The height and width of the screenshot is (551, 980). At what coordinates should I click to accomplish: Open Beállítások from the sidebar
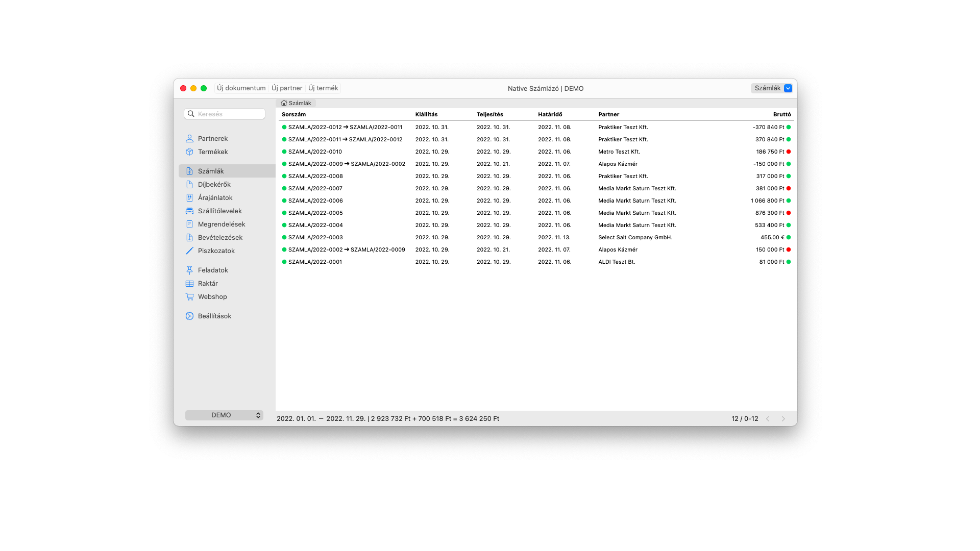point(215,316)
